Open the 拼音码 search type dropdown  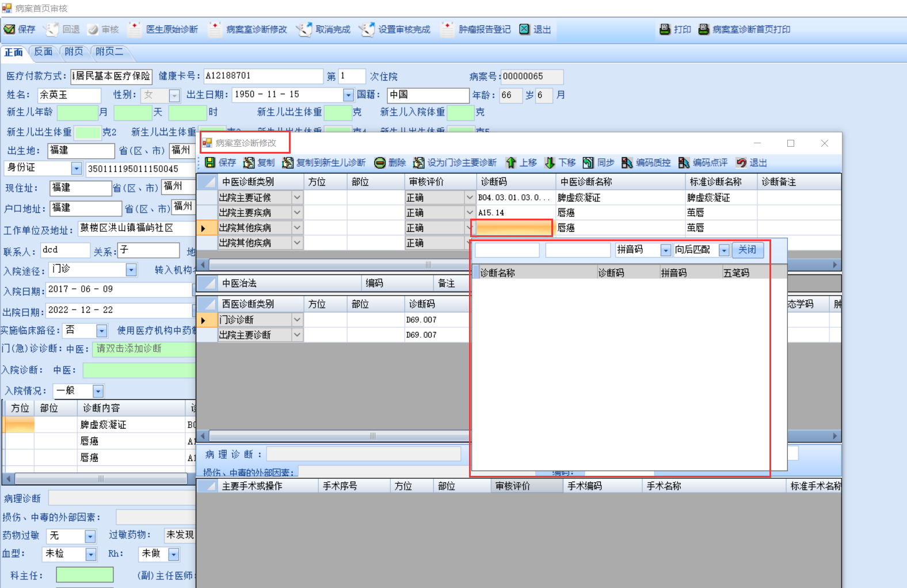coord(666,250)
